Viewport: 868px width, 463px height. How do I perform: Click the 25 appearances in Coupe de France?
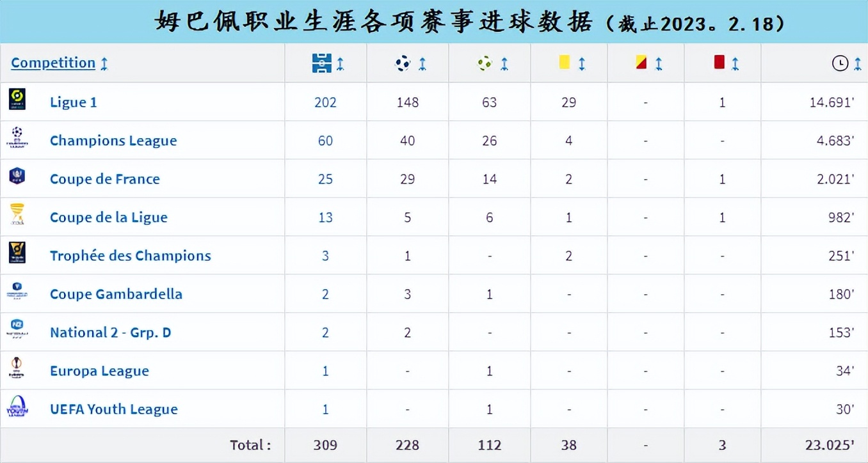[325, 179]
